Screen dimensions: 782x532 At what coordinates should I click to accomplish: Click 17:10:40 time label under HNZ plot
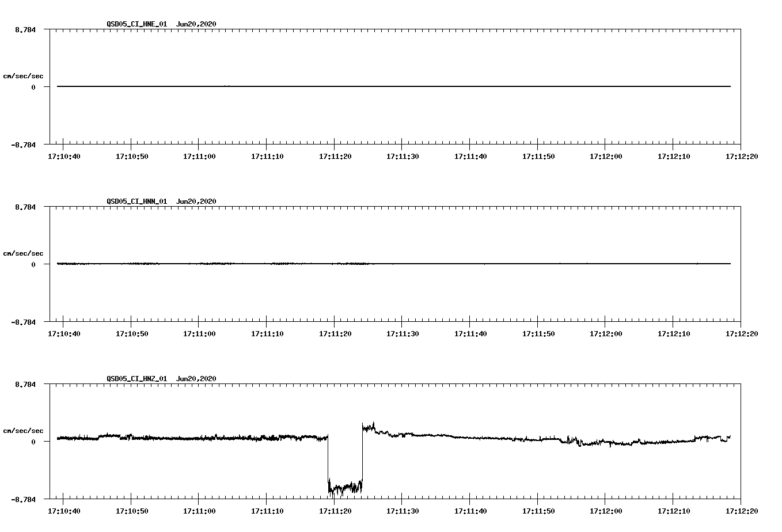click(x=64, y=511)
